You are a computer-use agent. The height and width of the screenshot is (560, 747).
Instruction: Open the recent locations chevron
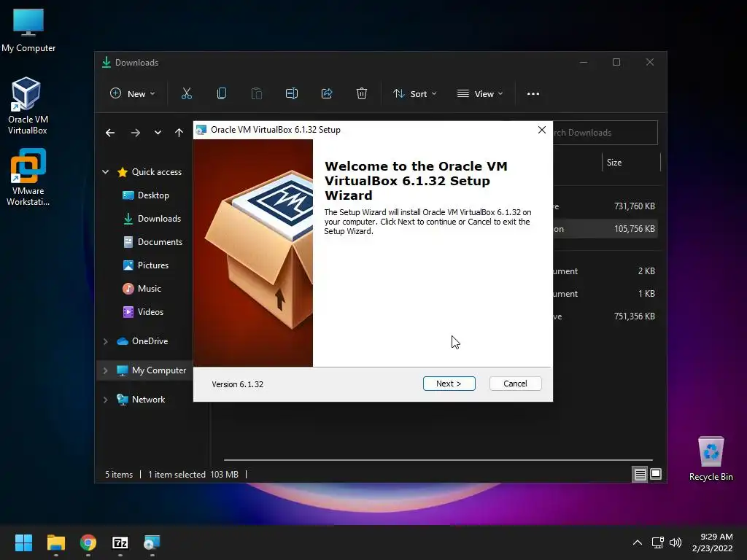pyautogui.click(x=158, y=133)
